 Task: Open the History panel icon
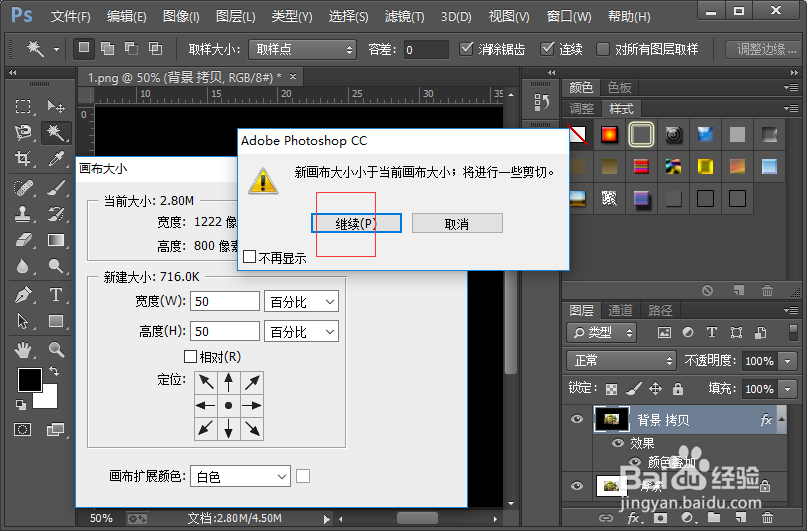click(x=541, y=102)
